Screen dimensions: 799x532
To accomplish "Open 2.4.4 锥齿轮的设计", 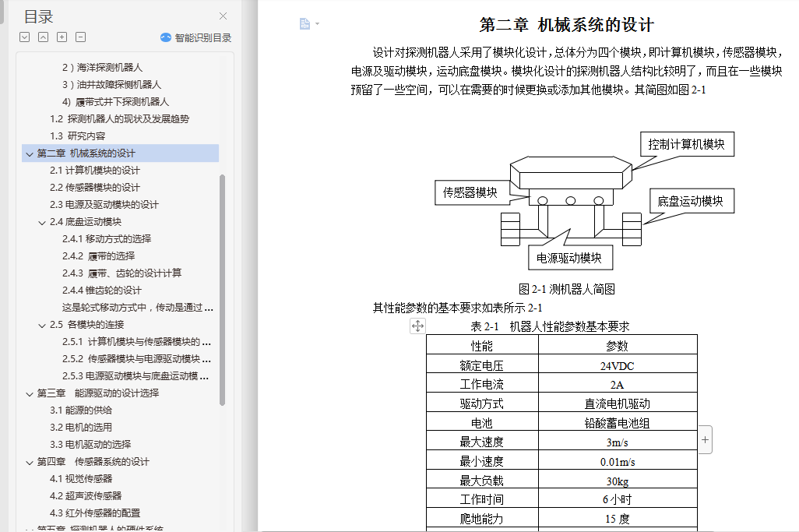I will coord(102,290).
